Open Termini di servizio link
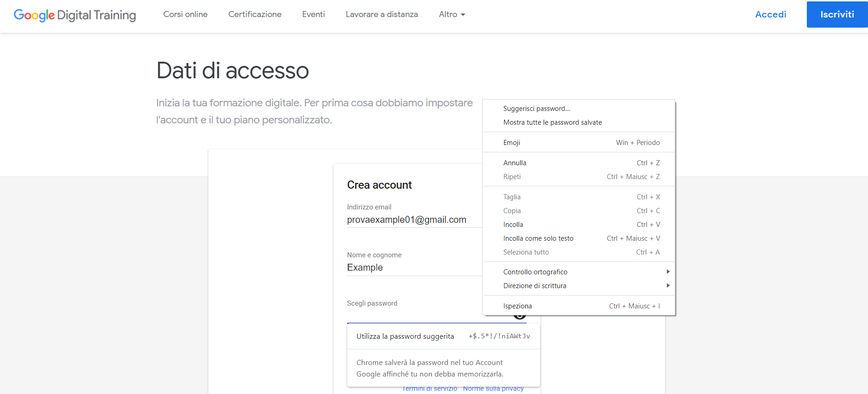This screenshot has height=394, width=868. pos(430,389)
